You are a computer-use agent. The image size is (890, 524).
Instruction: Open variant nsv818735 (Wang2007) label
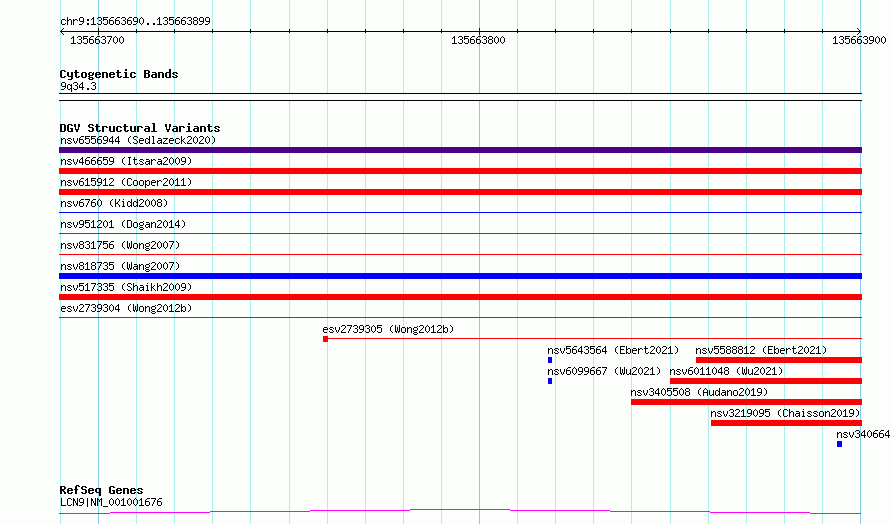[x=120, y=266]
